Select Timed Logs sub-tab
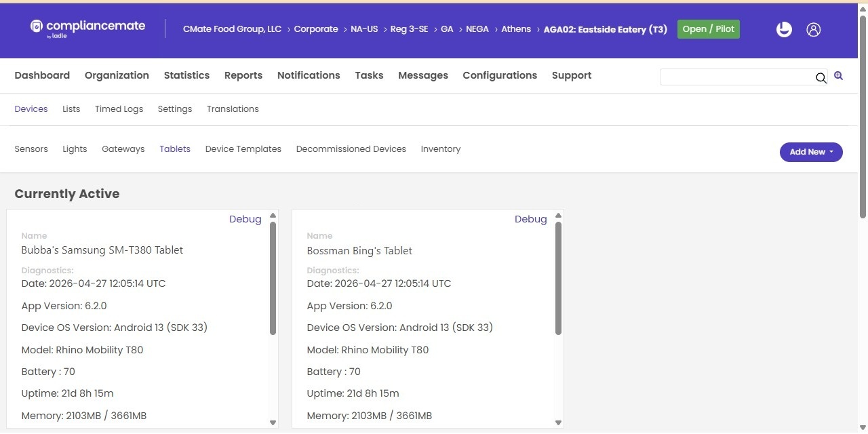 (x=119, y=108)
